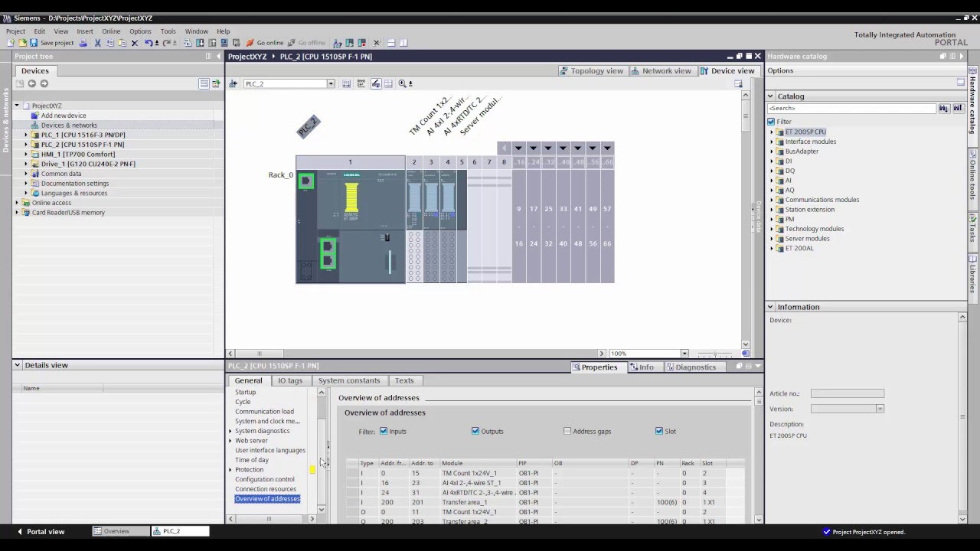The height and width of the screenshot is (551, 980).
Task: Click the Cut scissors icon
Action: click(x=97, y=43)
